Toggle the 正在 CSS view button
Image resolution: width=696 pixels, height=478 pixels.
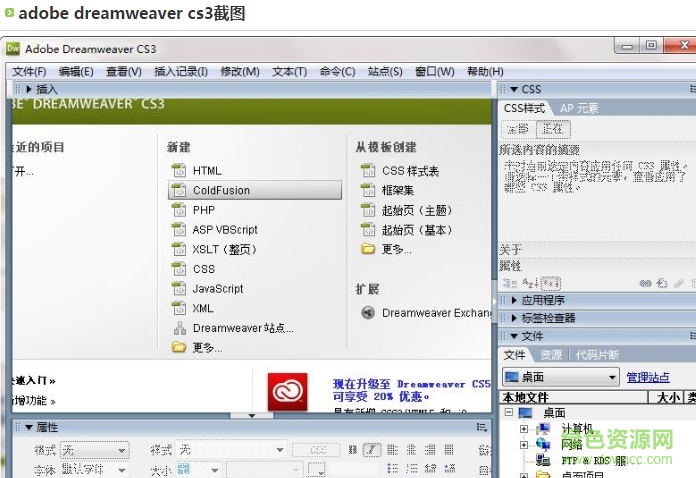553,129
